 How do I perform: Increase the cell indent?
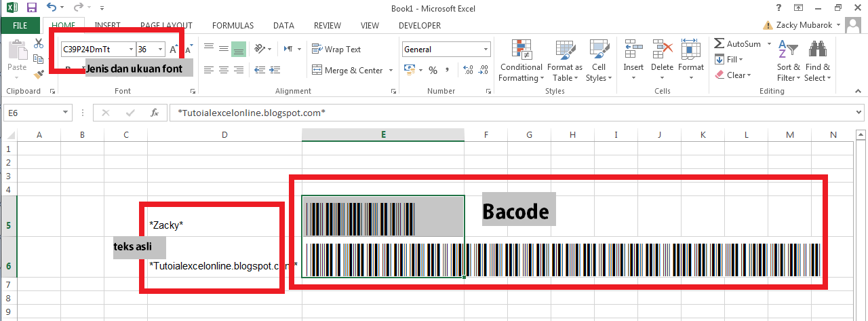pos(275,70)
